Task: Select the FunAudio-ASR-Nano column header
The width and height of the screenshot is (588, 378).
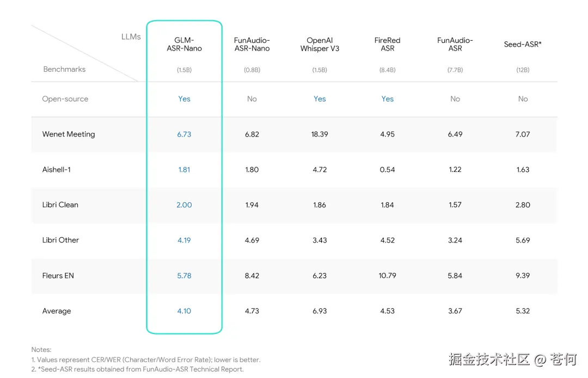Action: [x=252, y=45]
